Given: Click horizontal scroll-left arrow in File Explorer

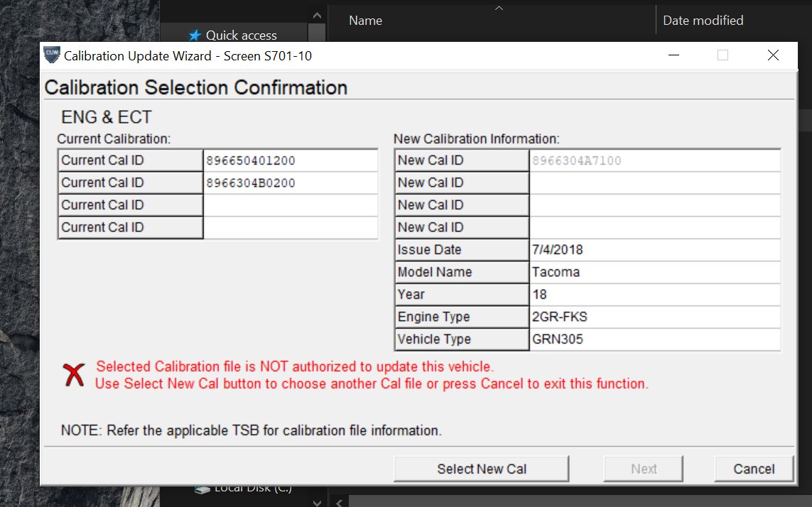Looking at the screenshot, I should point(339,502).
